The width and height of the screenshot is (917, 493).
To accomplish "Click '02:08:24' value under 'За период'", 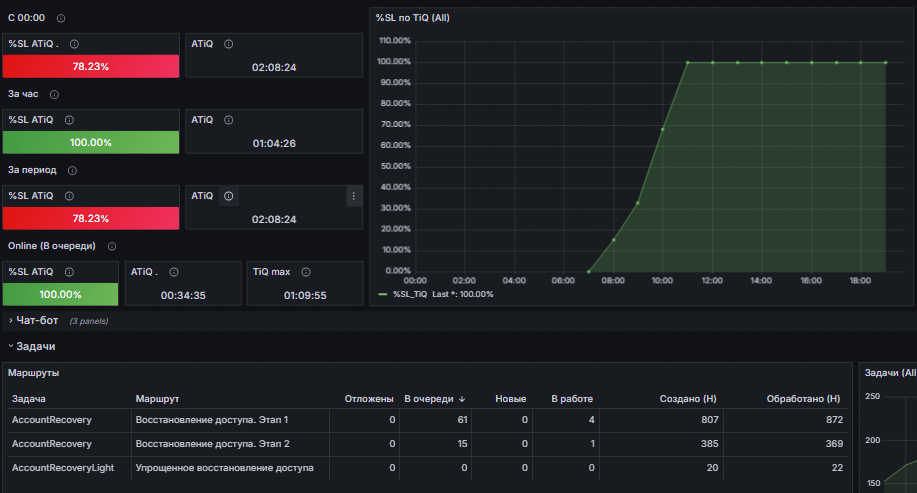I will point(274,220).
